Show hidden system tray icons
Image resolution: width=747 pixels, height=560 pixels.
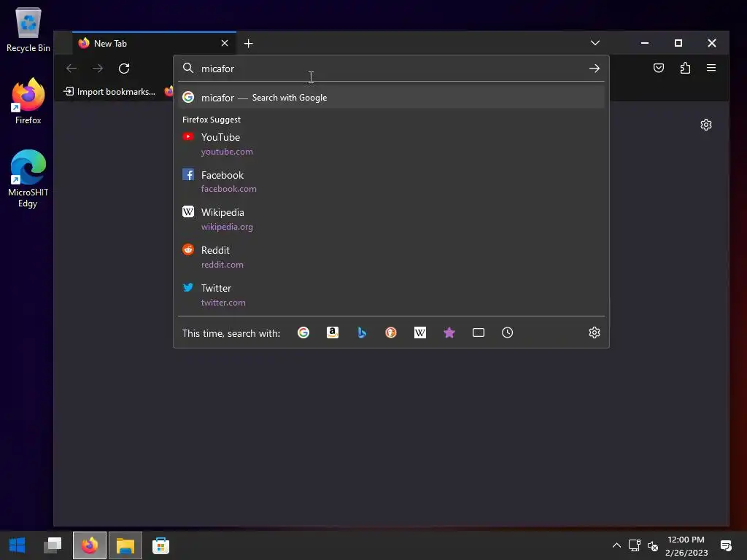click(616, 545)
